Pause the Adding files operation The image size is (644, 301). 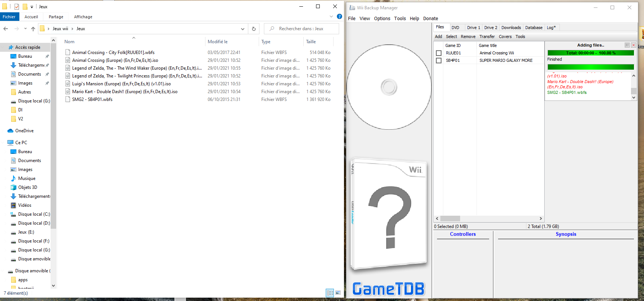(627, 45)
